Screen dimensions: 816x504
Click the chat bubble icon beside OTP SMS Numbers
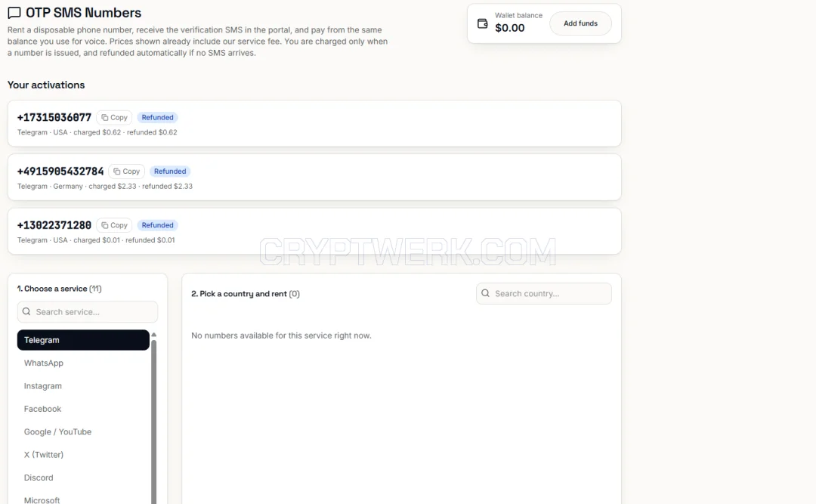pyautogui.click(x=14, y=13)
